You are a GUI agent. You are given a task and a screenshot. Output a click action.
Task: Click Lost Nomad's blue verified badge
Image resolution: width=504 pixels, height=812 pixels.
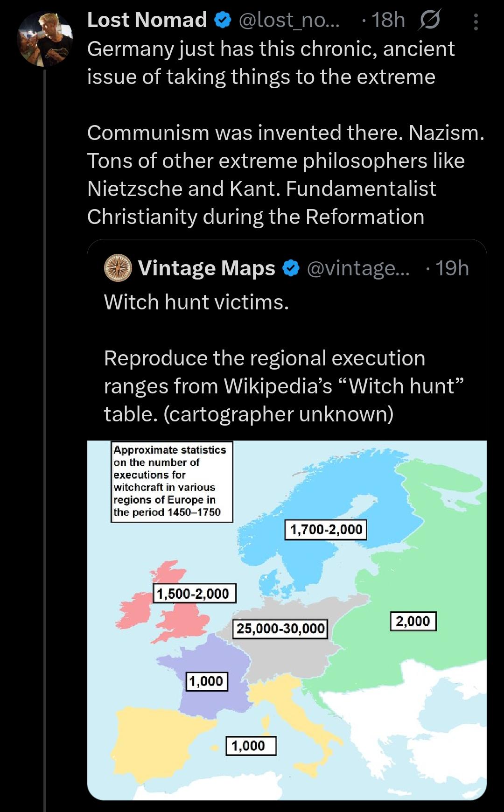[223, 21]
